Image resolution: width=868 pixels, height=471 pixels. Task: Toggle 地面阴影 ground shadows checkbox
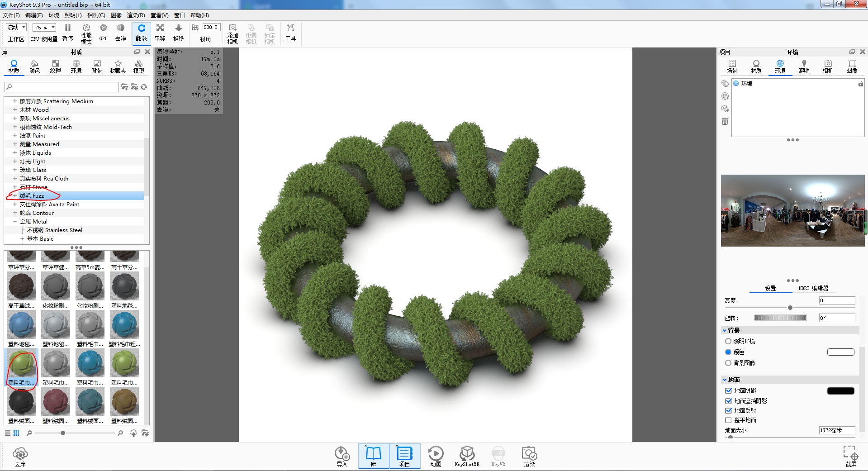(x=728, y=390)
